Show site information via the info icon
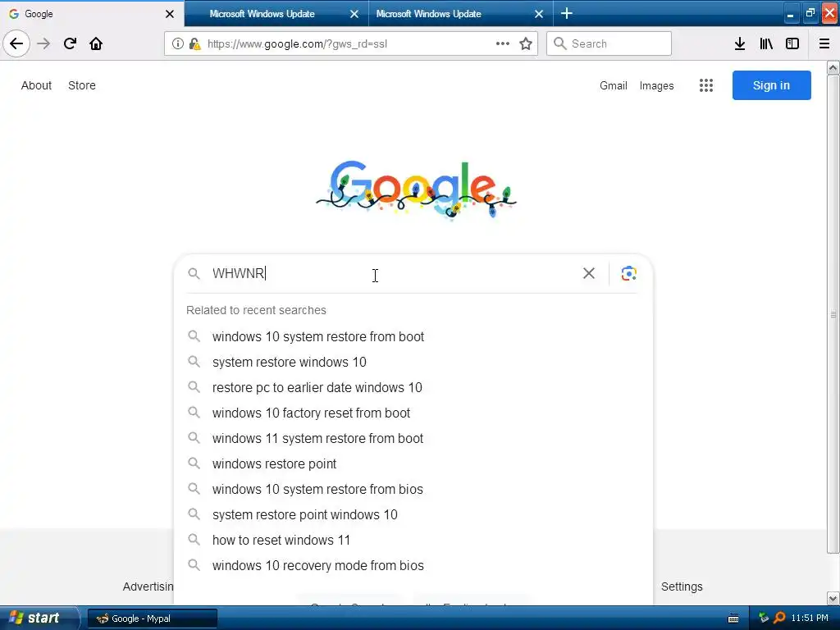840x630 pixels. (177, 44)
